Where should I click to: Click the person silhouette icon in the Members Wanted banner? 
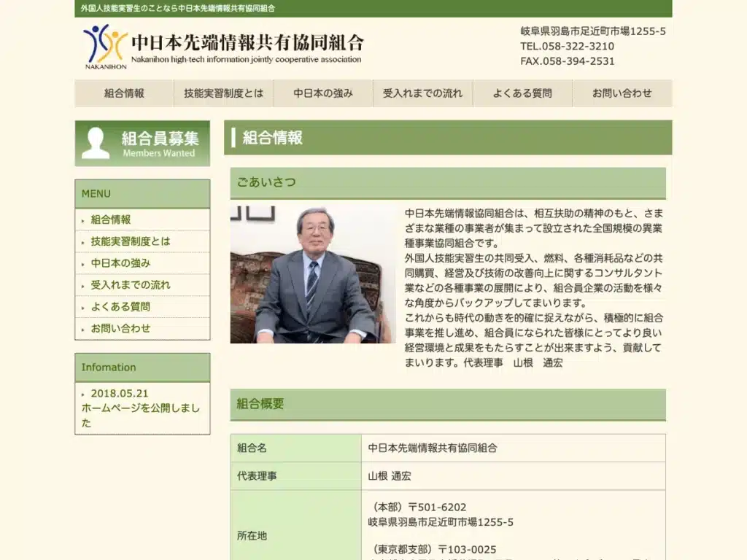pyautogui.click(x=96, y=143)
